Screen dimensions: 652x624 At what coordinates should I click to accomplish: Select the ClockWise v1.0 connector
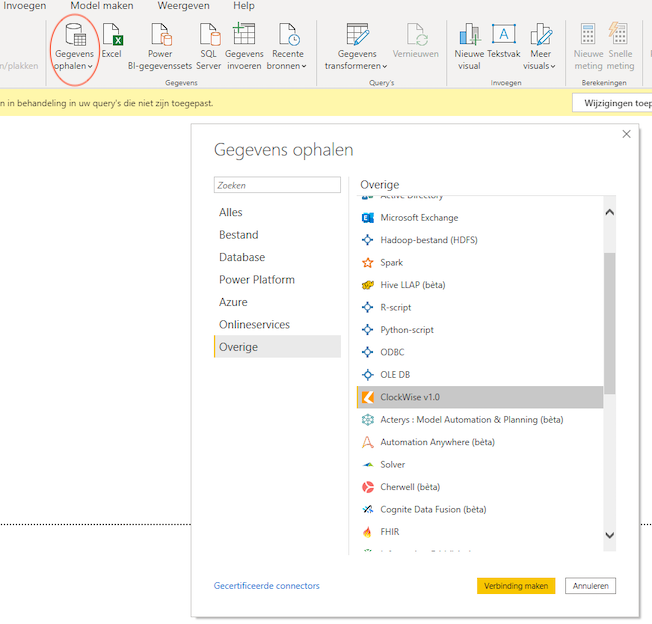[x=480, y=397]
